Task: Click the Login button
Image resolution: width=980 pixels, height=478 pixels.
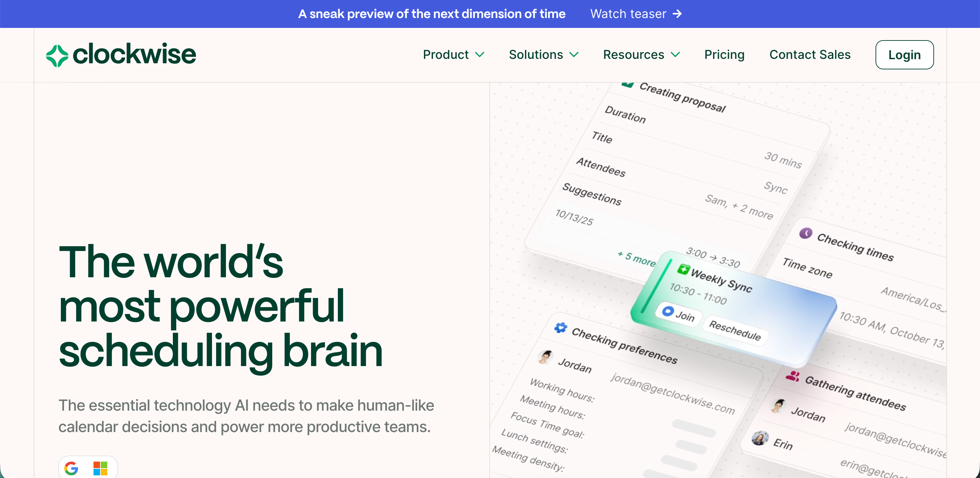Action: 904,54
